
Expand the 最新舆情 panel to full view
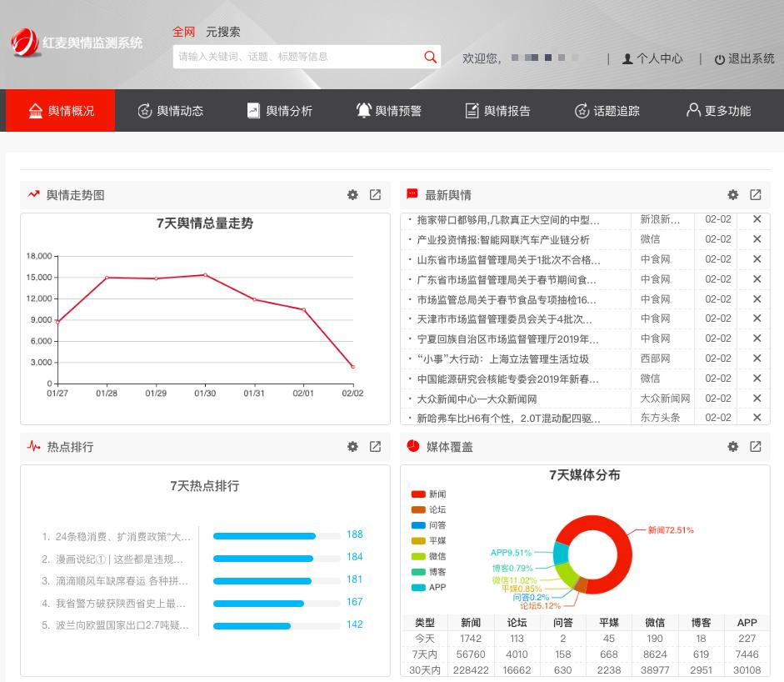(x=755, y=195)
